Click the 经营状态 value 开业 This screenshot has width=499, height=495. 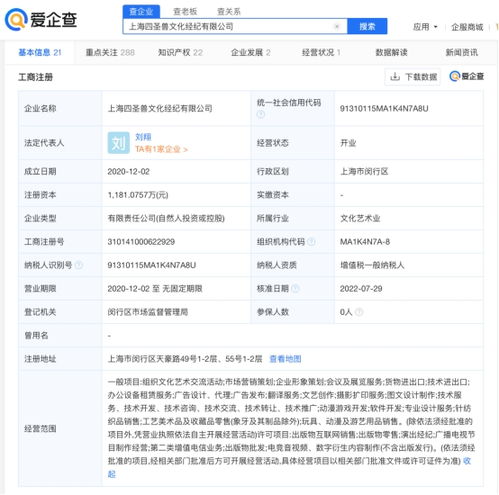coord(348,143)
